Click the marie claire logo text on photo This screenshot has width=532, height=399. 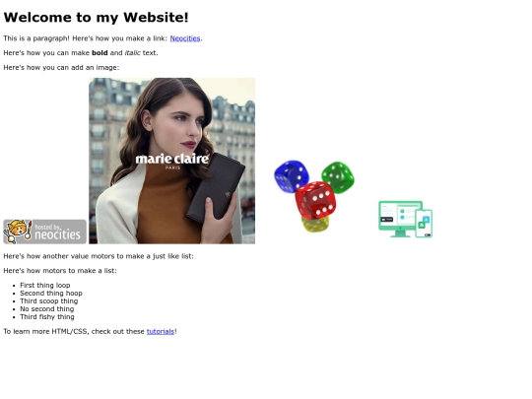tap(172, 161)
